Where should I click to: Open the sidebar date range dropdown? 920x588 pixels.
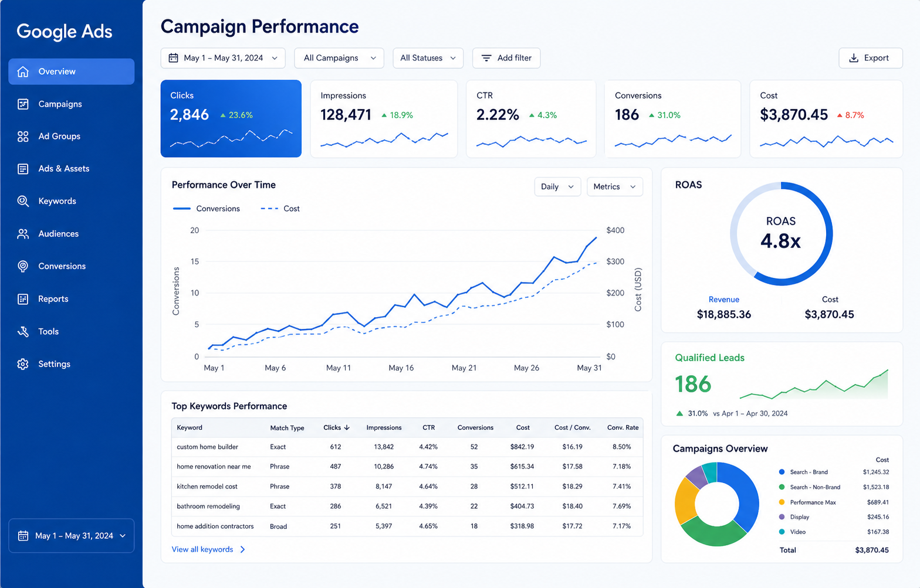pos(72,536)
